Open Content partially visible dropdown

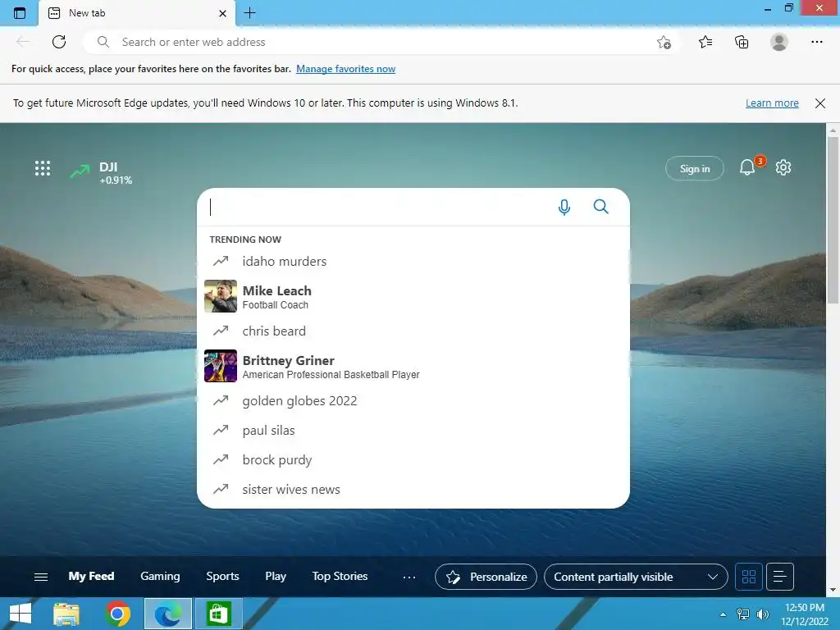(636, 577)
